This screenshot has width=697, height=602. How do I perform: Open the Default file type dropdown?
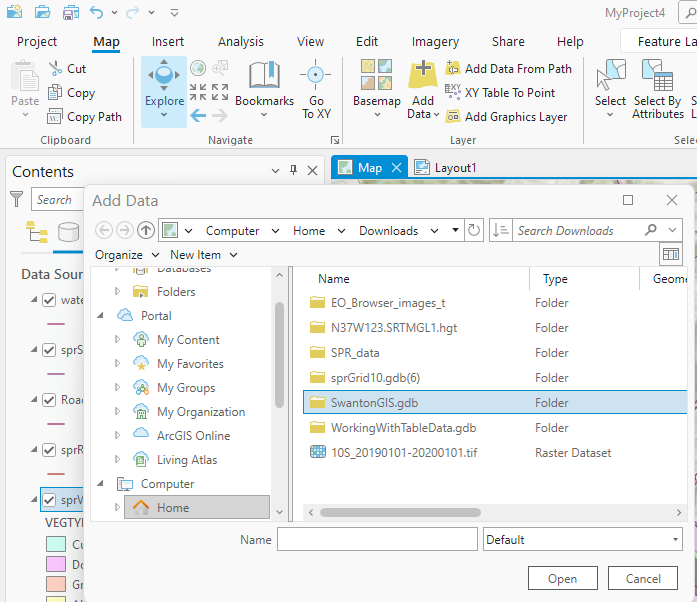[582, 539]
